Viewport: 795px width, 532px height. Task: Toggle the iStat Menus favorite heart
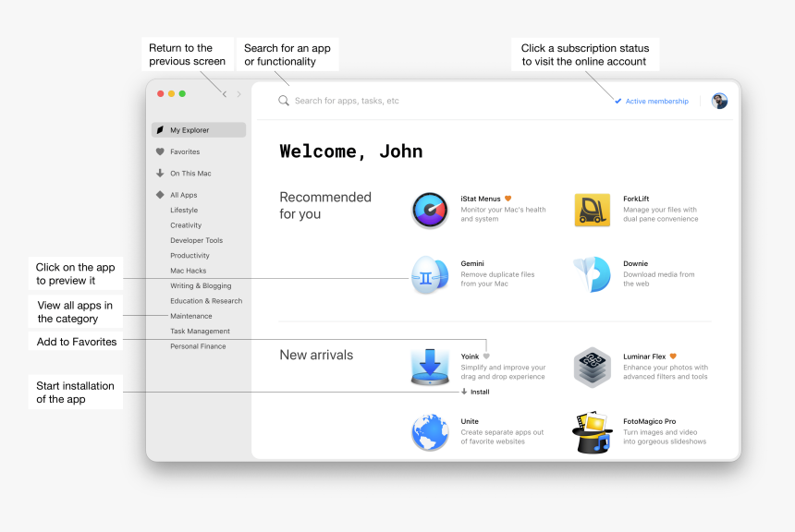[508, 199]
